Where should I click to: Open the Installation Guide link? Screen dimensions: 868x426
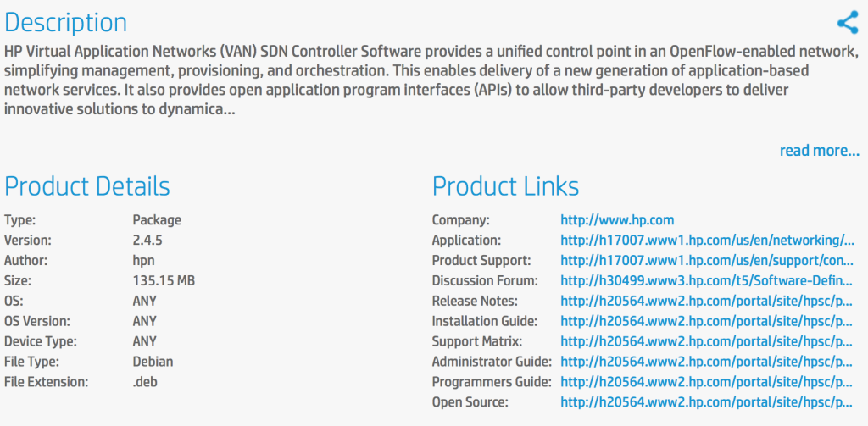(707, 321)
